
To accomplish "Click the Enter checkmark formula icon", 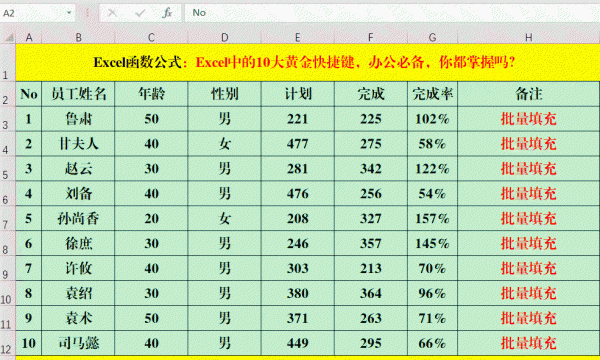I will pos(140,13).
